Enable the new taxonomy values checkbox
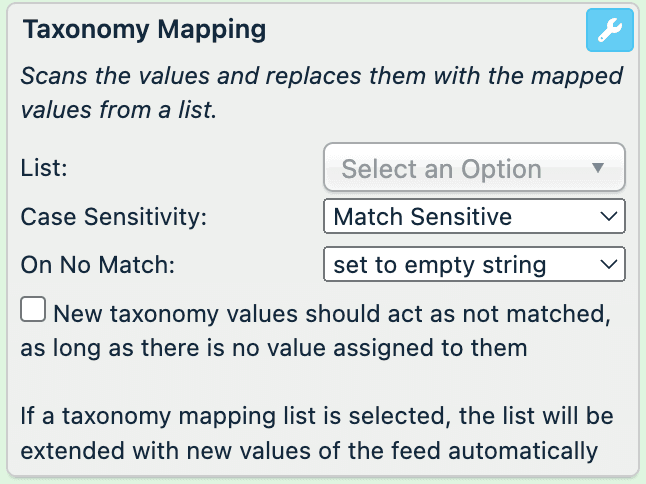Screen dimensions: 646x484 pyautogui.click(x=33, y=312)
